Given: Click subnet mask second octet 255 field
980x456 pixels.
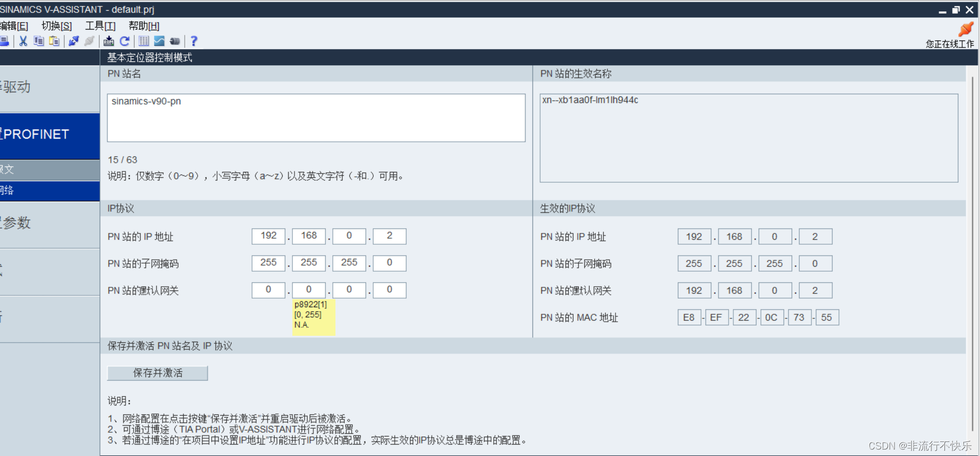Looking at the screenshot, I should [309, 263].
